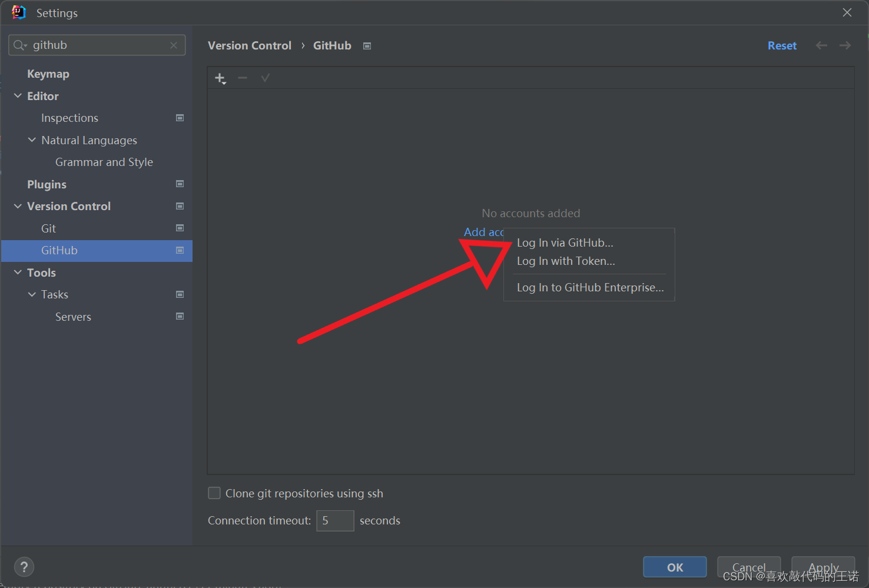Screen dimensions: 869x588
Task: Click project settings icon on GitHub row
Action: point(180,250)
